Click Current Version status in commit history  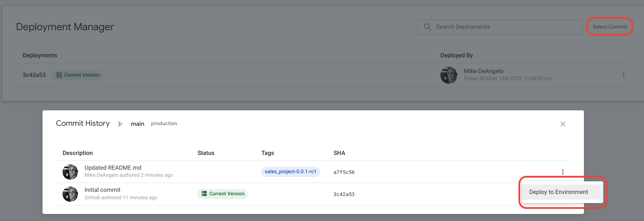(223, 194)
